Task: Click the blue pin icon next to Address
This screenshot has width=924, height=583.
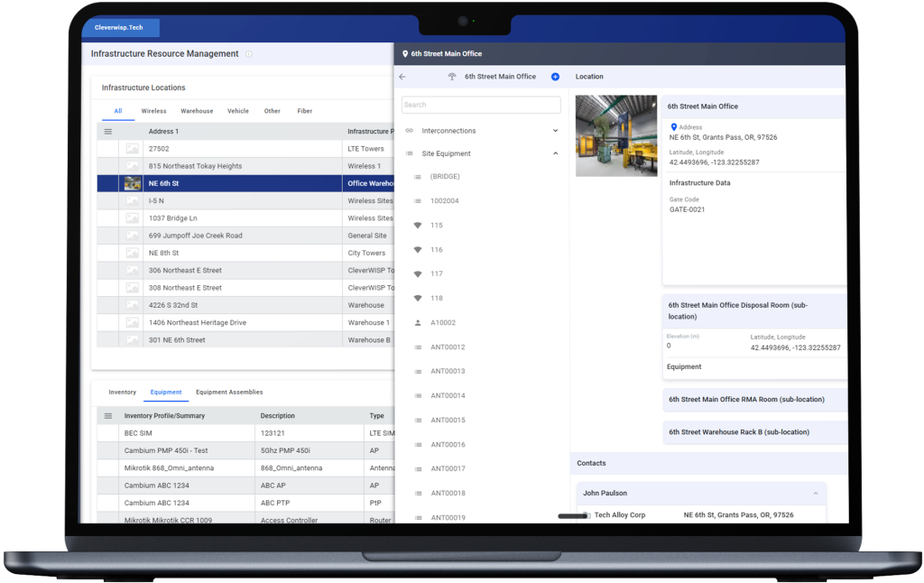Action: (x=673, y=127)
